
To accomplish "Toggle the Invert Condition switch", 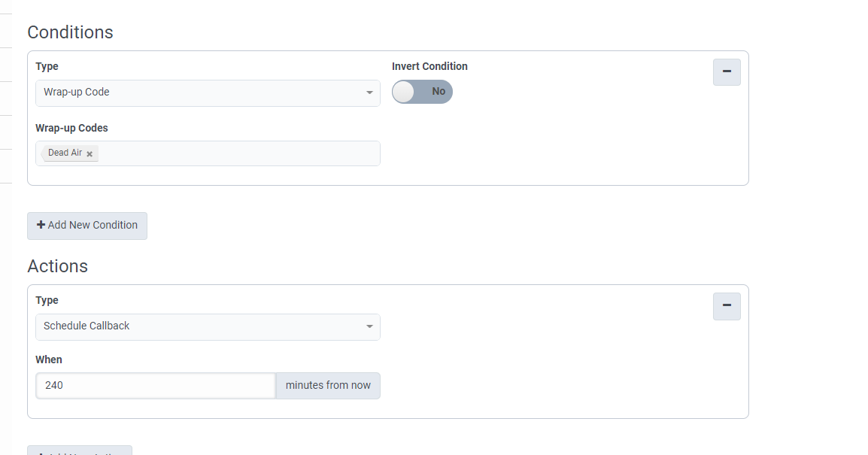I will 422,92.
